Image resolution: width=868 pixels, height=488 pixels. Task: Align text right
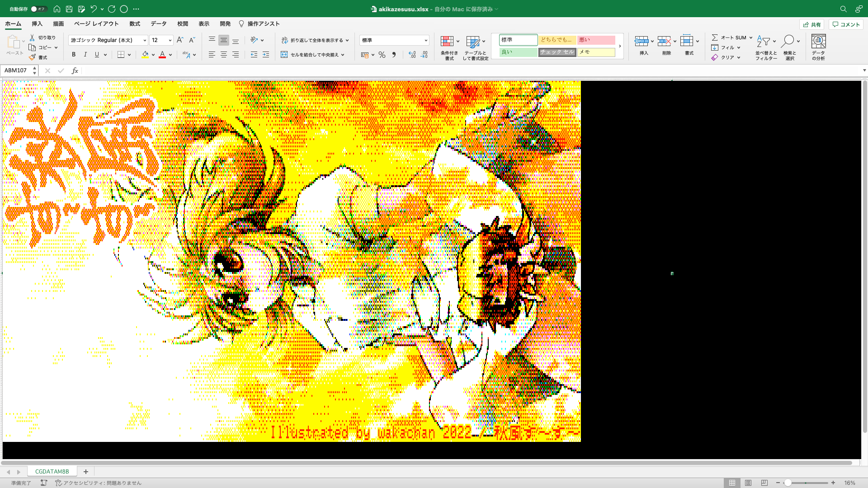coord(236,55)
